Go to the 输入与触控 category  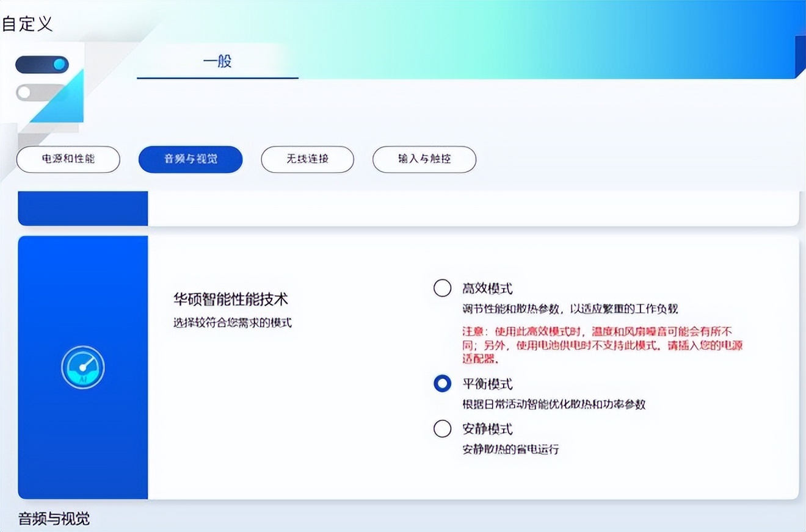click(424, 159)
